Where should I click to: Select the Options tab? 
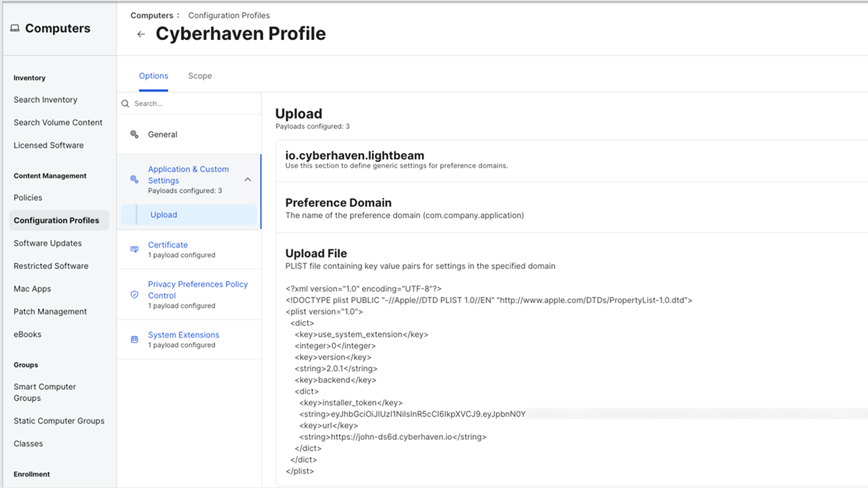point(153,76)
